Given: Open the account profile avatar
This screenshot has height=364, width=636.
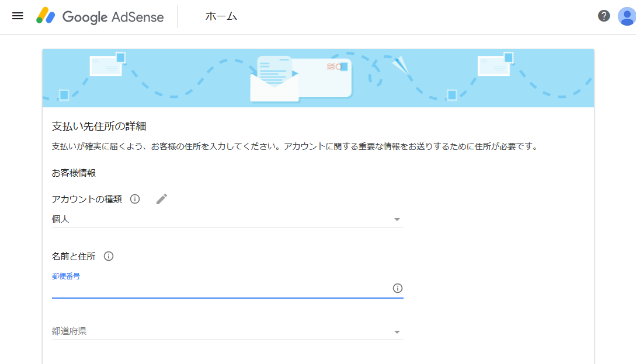Looking at the screenshot, I should 626,16.
